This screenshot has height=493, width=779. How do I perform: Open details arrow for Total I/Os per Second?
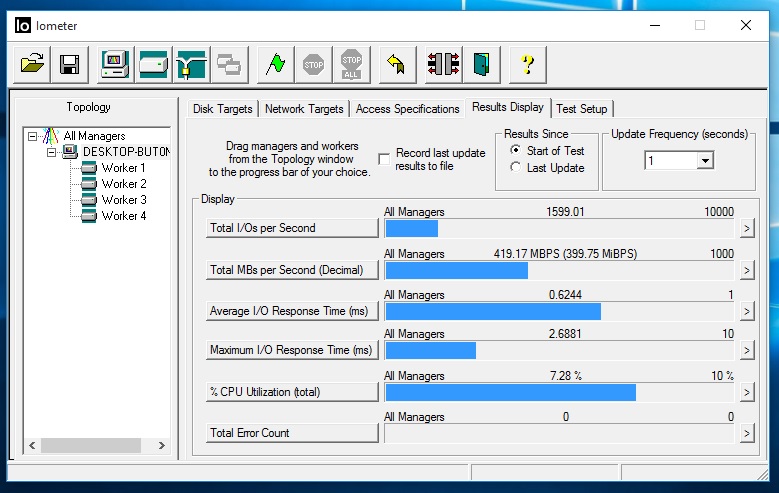[x=747, y=229]
